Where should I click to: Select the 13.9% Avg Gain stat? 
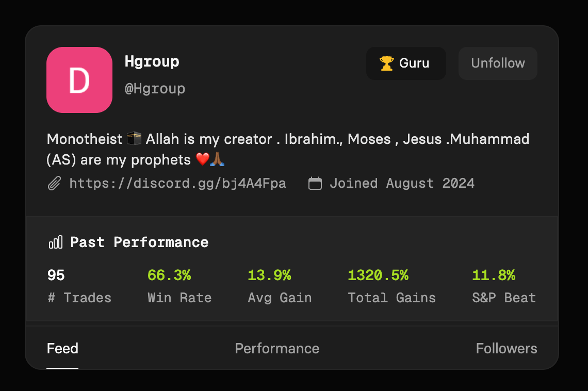point(269,275)
